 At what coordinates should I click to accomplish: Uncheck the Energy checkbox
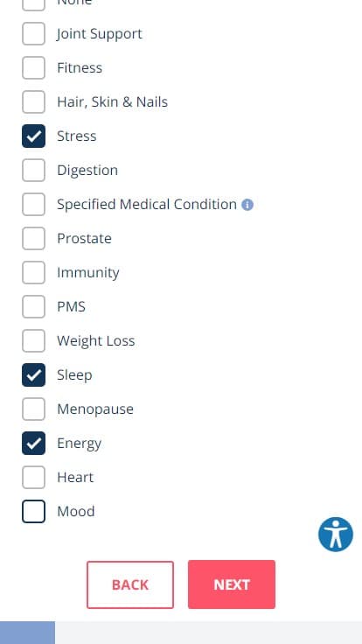33,443
